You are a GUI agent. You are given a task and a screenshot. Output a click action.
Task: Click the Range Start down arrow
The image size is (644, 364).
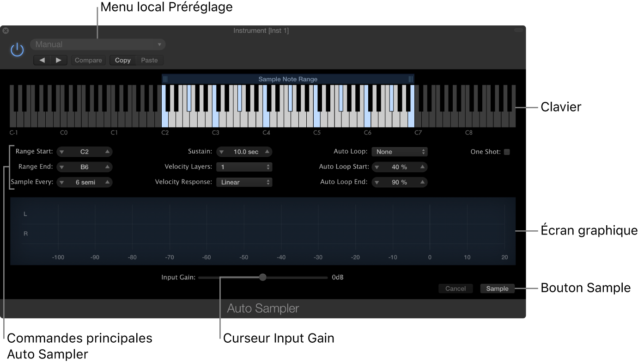point(61,151)
